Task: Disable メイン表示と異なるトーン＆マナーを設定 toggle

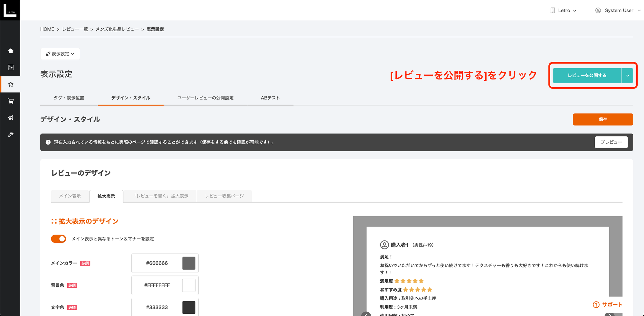Action: coord(58,239)
